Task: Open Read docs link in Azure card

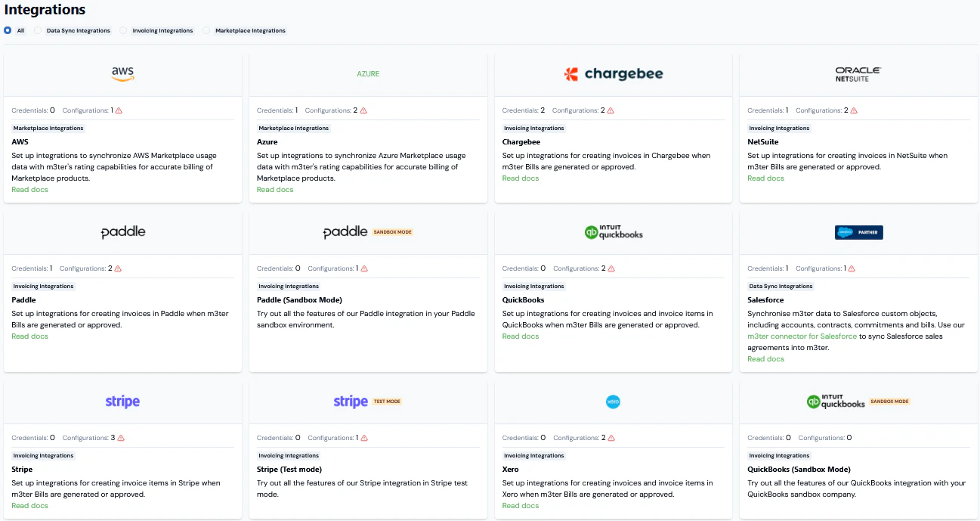Action: (275, 190)
